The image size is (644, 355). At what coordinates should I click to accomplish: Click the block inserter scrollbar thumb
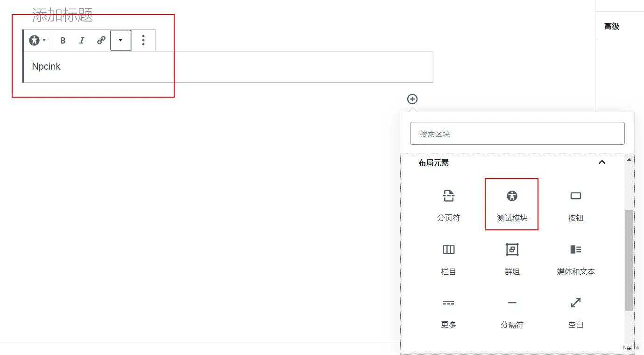629,260
